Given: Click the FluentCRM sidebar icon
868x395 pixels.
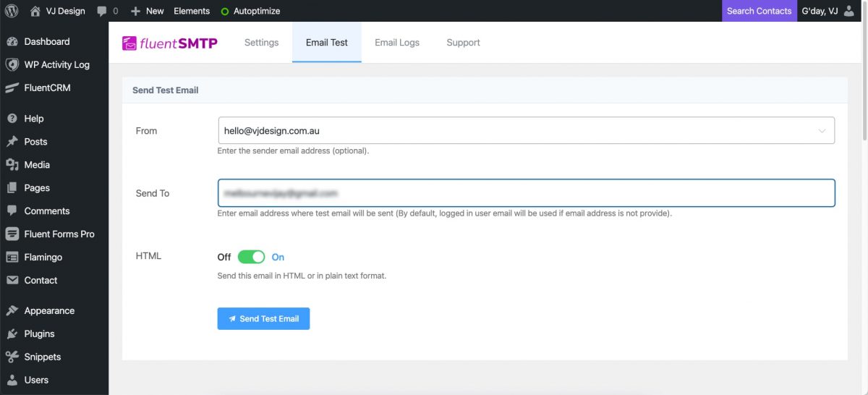Looking at the screenshot, I should 12,88.
